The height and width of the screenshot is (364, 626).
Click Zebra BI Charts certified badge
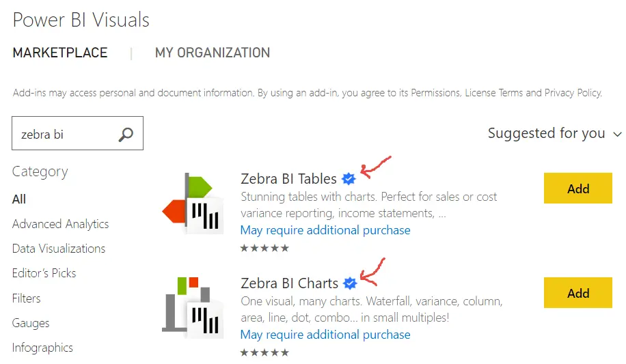350,283
